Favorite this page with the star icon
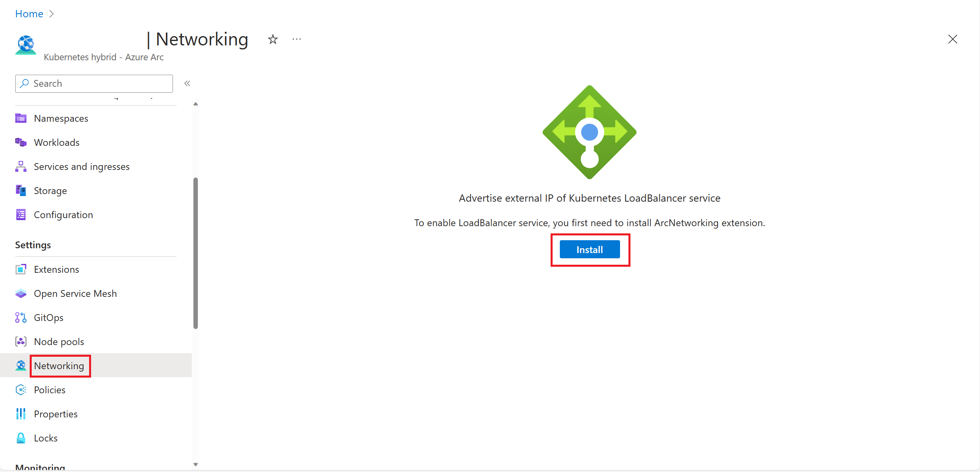The height and width of the screenshot is (472, 980). [273, 39]
